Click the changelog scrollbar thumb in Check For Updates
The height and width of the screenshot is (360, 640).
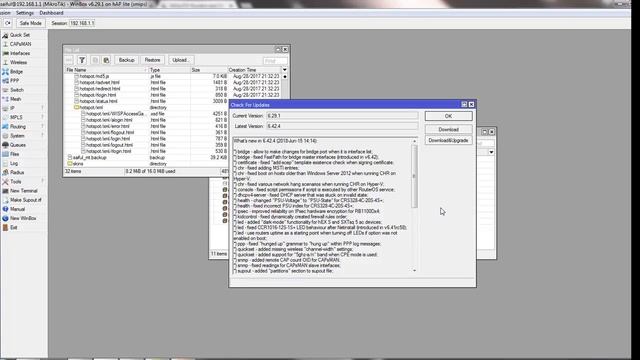(x=414, y=176)
